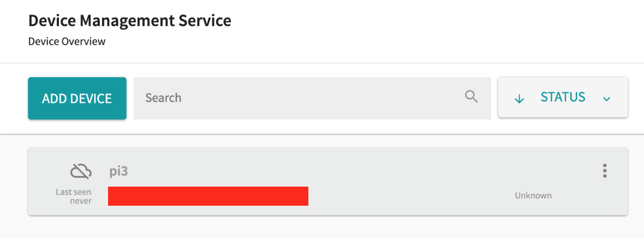The height and width of the screenshot is (239, 644).
Task: Click the magnifier search icon
Action: tap(472, 97)
